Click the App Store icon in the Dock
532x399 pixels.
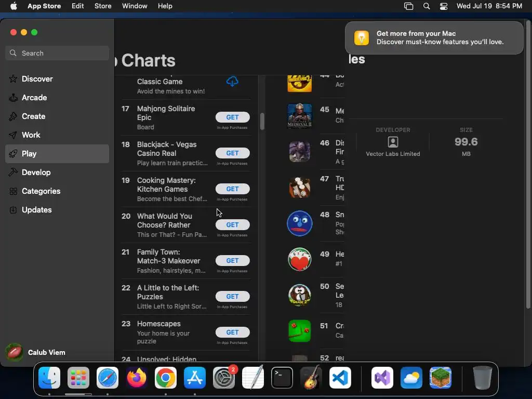click(x=195, y=378)
